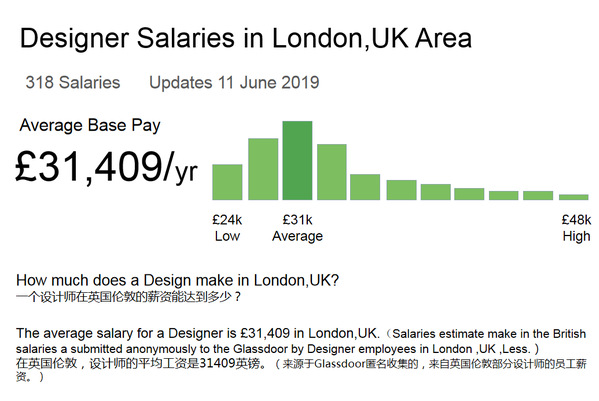Select the second histogram bar from left
The width and height of the screenshot is (599, 401).
point(263,169)
